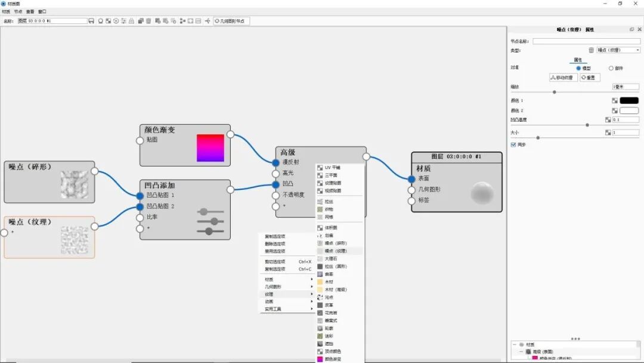Toggle the 同步 checkbox
The height and width of the screenshot is (363, 644).
tap(513, 144)
